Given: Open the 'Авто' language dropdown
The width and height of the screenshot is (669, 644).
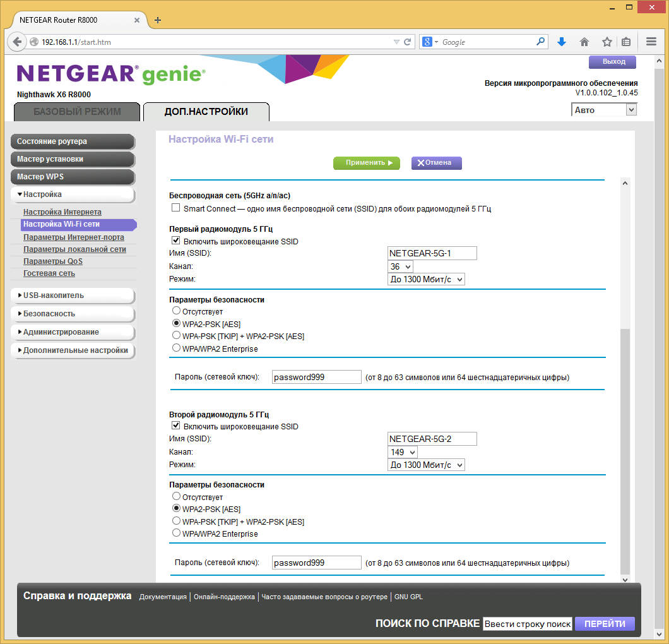Looking at the screenshot, I should 604,110.
